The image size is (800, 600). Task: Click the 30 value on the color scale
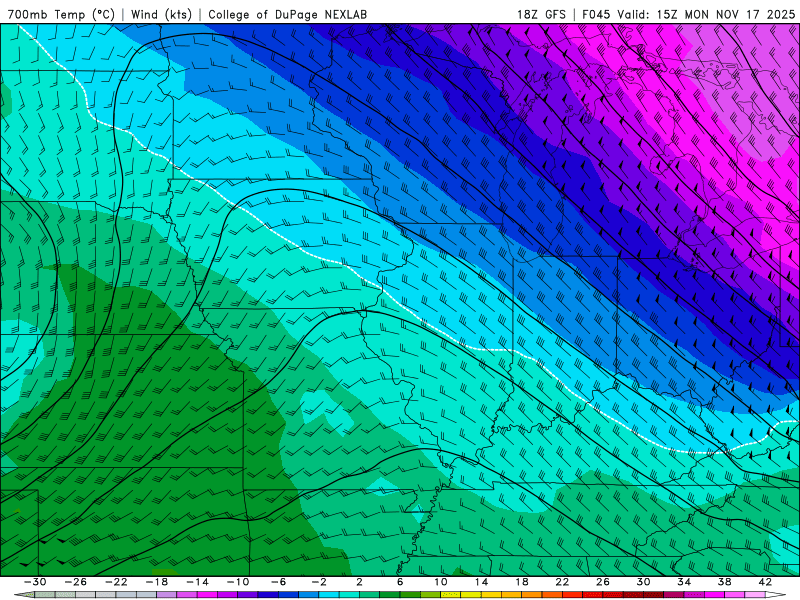click(643, 582)
